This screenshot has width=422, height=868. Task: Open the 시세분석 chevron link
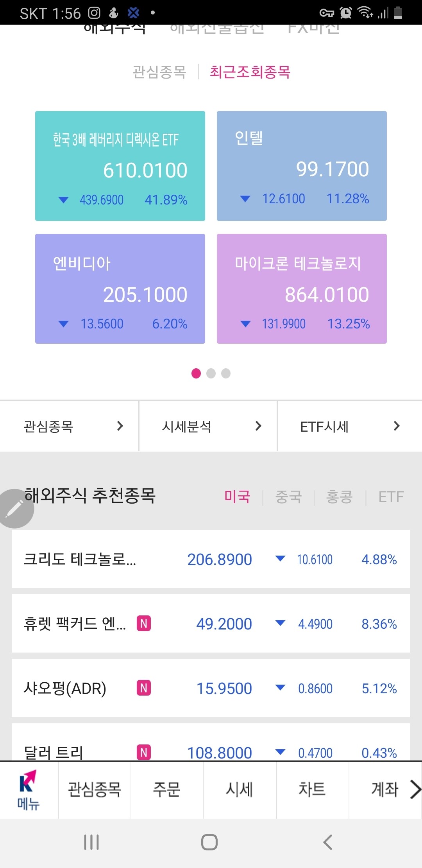tap(258, 426)
